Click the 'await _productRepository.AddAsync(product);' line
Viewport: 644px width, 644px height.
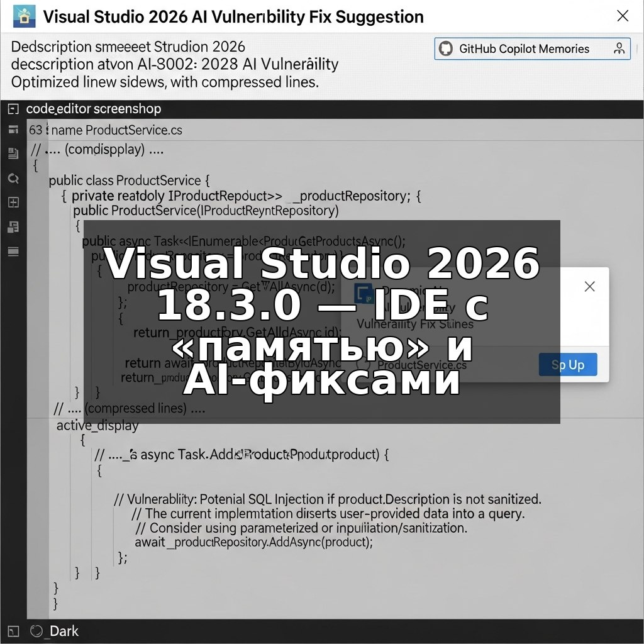[253, 542]
